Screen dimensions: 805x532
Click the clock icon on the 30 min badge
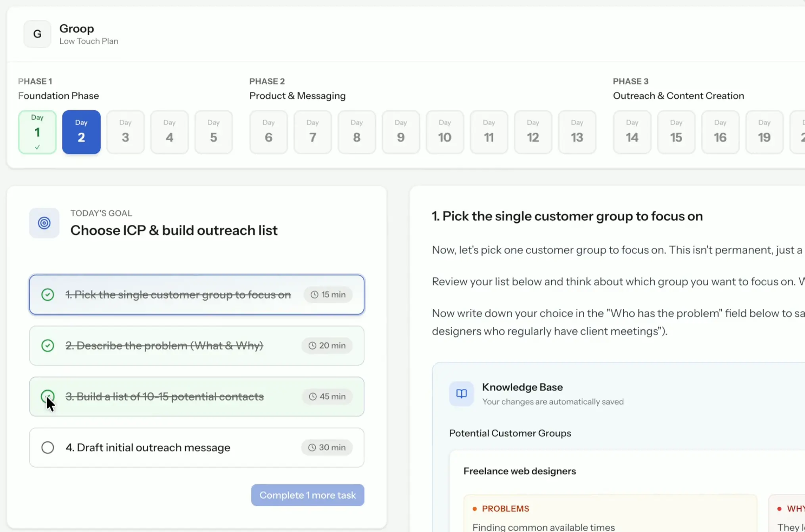pos(312,448)
